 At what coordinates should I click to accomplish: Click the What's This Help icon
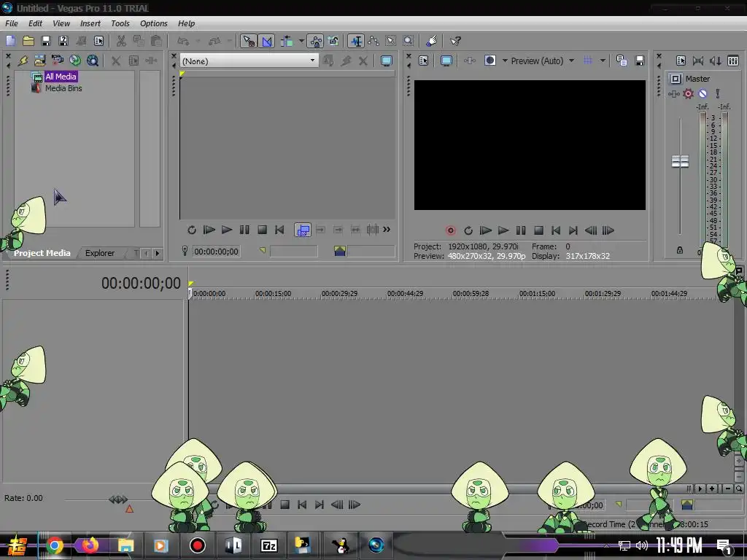(455, 41)
